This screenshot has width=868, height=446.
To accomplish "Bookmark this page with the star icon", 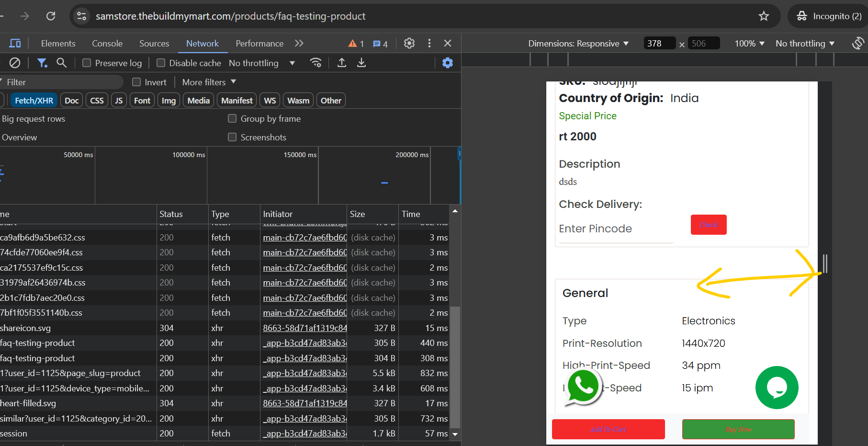I will click(x=764, y=16).
